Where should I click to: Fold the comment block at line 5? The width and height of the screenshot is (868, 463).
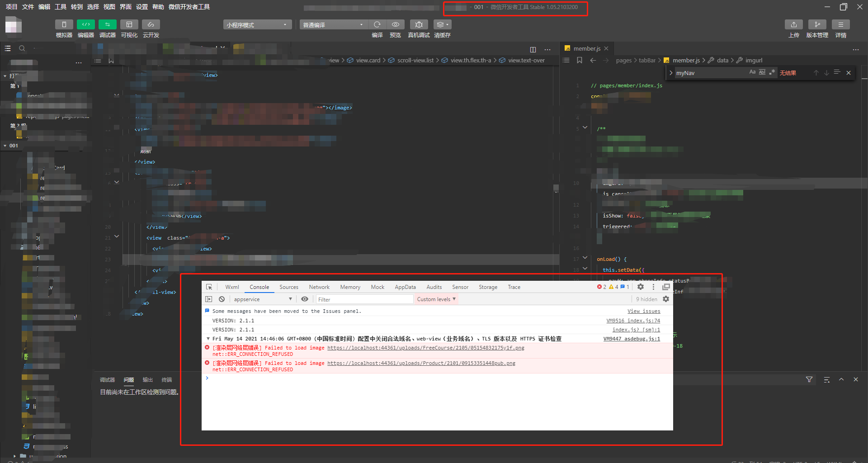585,128
